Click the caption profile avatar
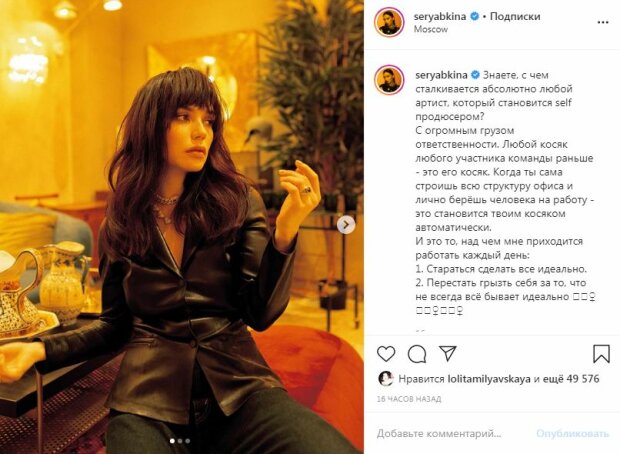The height and width of the screenshot is (454, 620). tap(389, 79)
